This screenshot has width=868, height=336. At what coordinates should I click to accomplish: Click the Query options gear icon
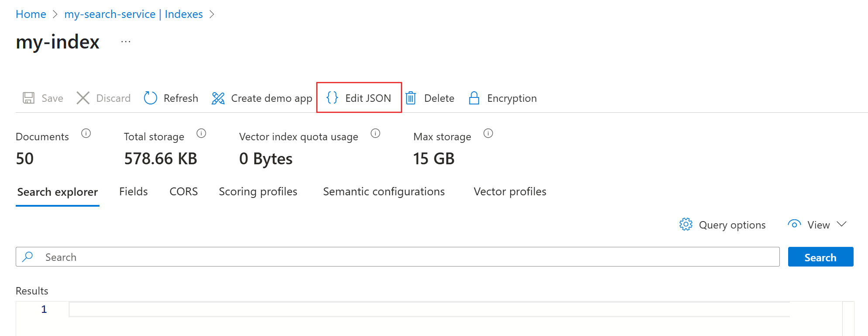(686, 225)
